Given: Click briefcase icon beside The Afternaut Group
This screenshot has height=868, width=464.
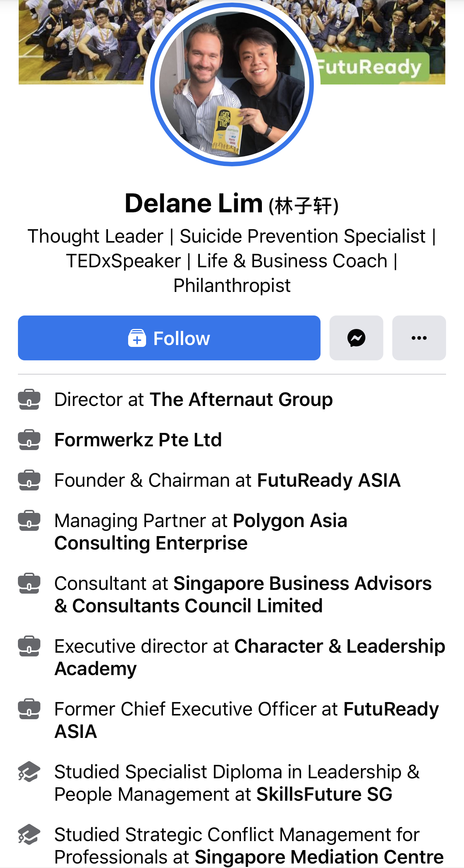Looking at the screenshot, I should point(29,399).
